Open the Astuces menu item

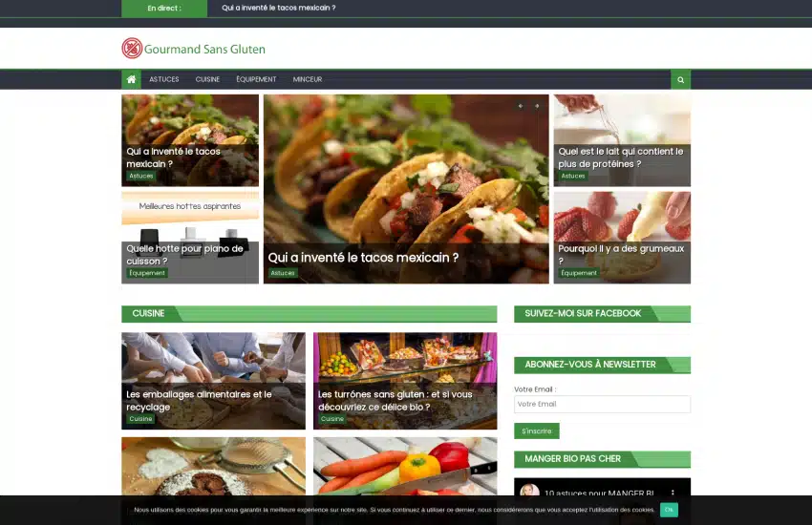[164, 80]
